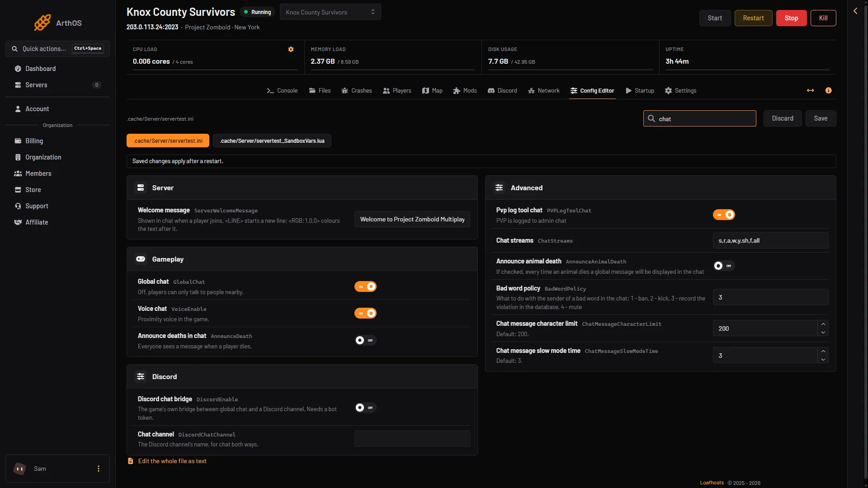Click Sam's avatar thumbnail
The width and height of the screenshot is (868, 488).
[x=20, y=469]
